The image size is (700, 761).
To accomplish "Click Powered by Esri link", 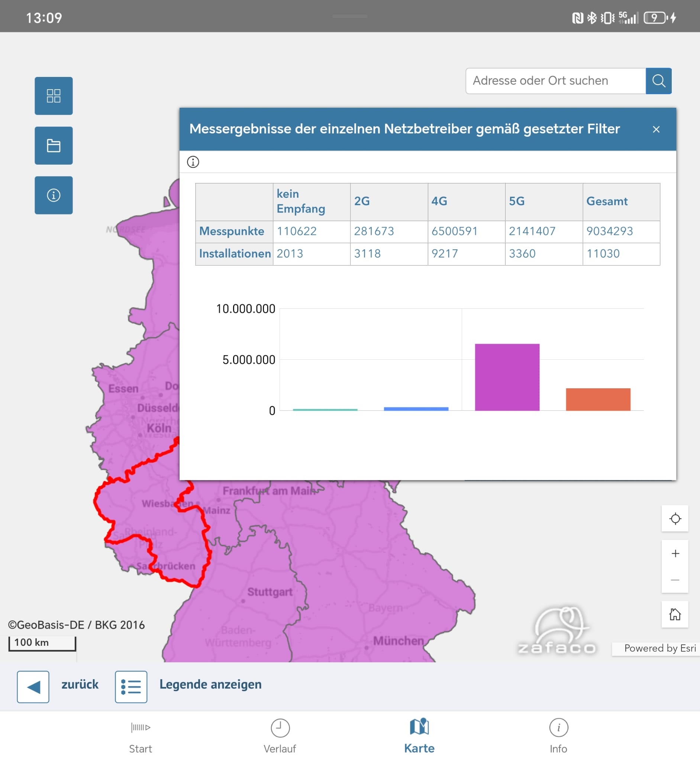I will pyautogui.click(x=660, y=648).
